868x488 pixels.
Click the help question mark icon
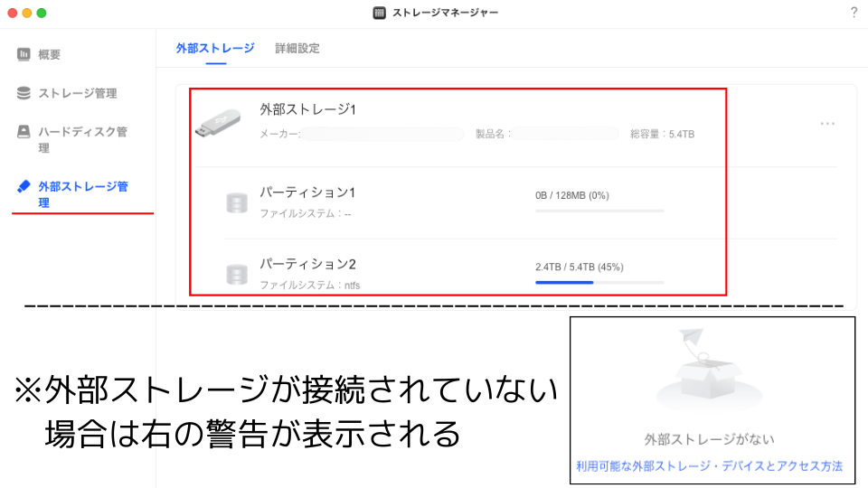[854, 13]
